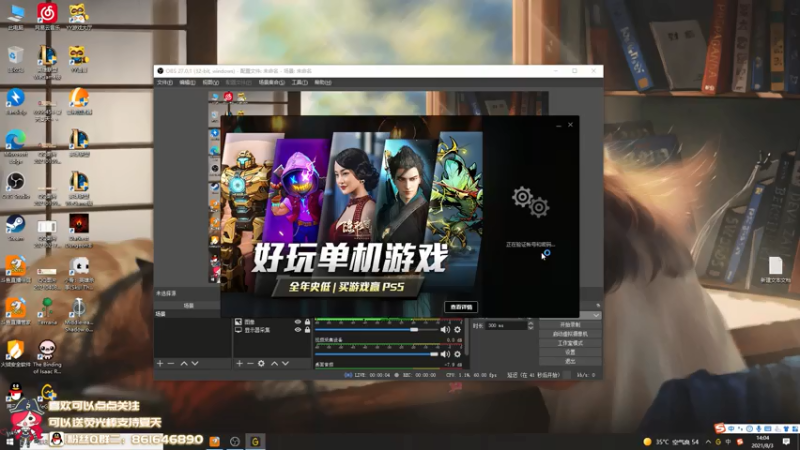Open the Darkest Dungeon desktop shortcut

79,231
